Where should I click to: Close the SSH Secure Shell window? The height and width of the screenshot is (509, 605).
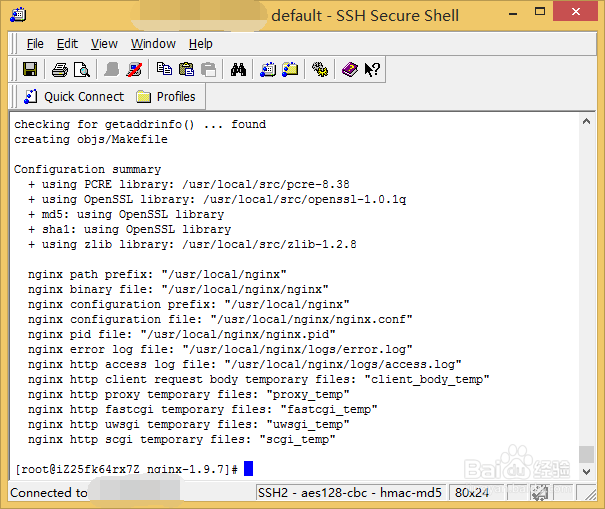click(x=576, y=12)
